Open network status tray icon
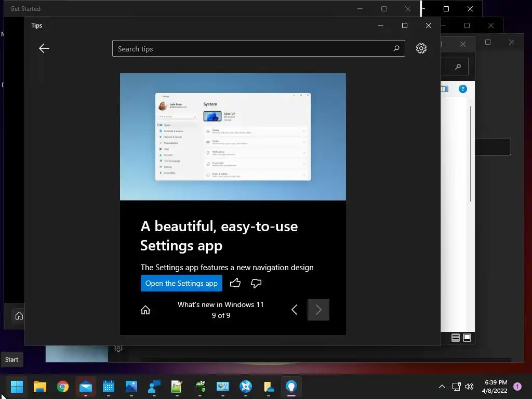 [x=457, y=387]
